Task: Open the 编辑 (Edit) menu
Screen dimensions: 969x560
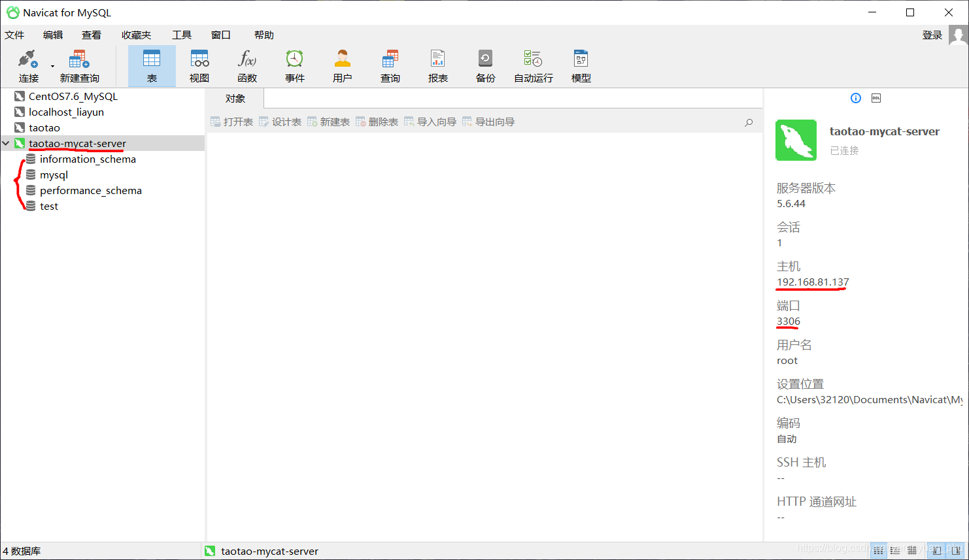Action: pos(53,35)
